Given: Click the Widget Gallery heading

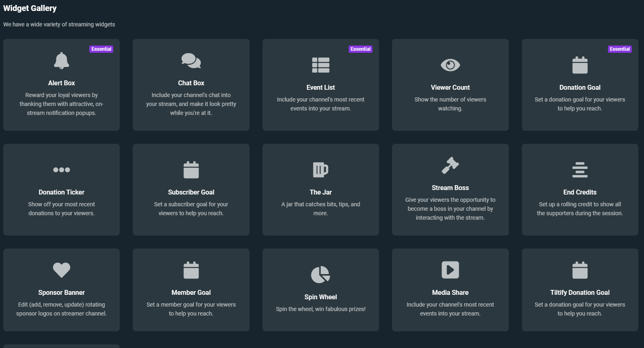Looking at the screenshot, I should point(30,8).
